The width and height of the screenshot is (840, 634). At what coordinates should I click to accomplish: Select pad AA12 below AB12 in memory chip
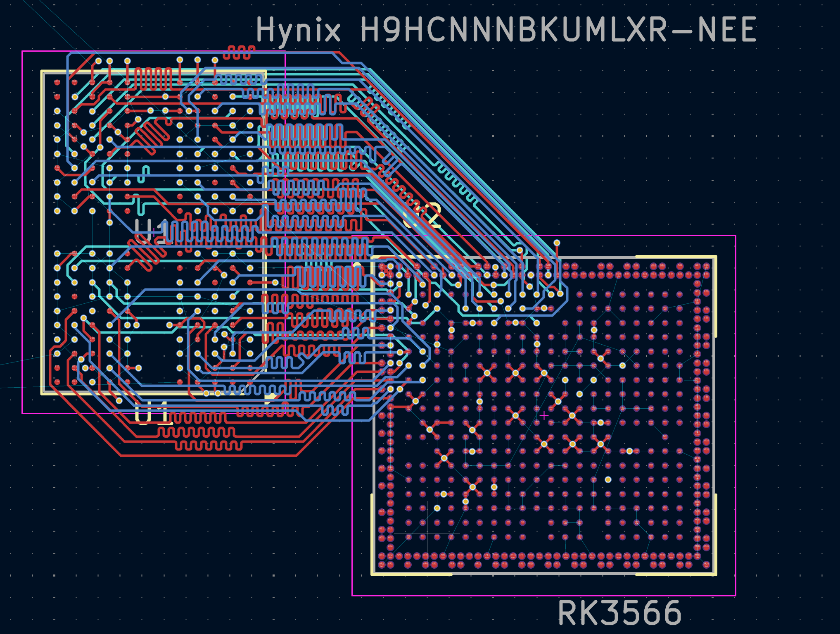click(57, 96)
